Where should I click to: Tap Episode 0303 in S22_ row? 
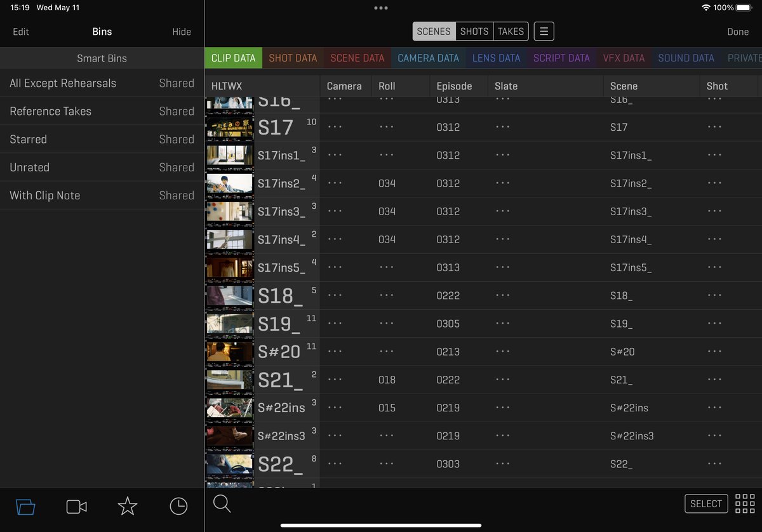coord(448,463)
